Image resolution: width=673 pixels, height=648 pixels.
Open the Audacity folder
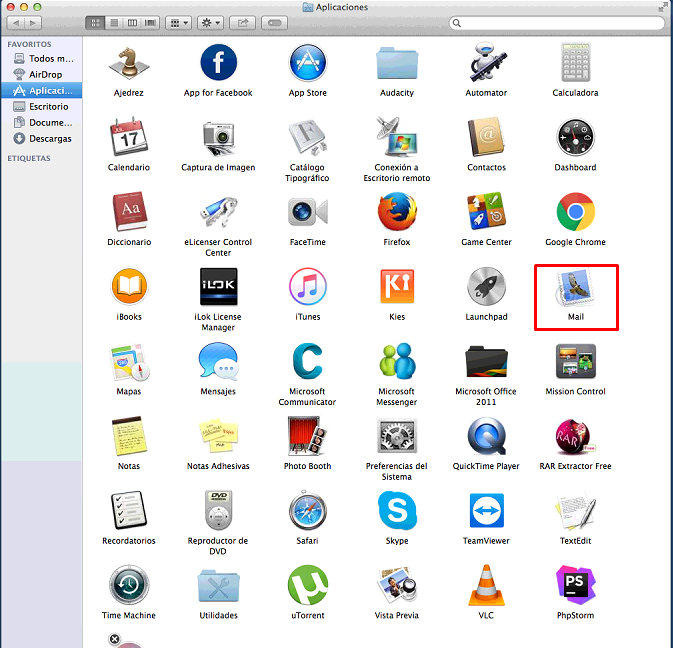click(397, 64)
